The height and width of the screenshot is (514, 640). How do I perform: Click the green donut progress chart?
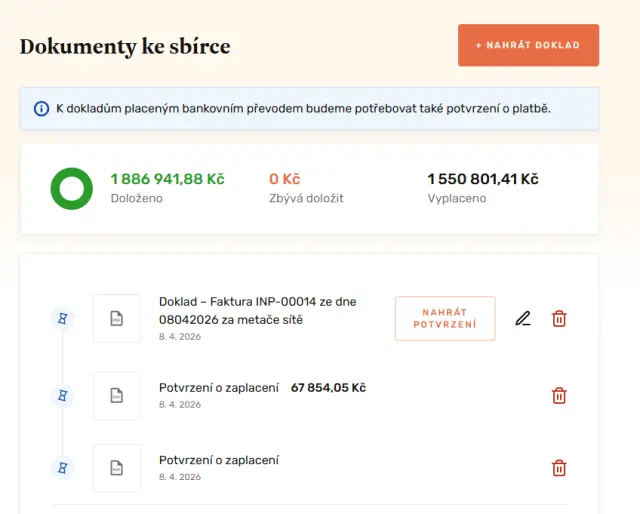tap(71, 188)
